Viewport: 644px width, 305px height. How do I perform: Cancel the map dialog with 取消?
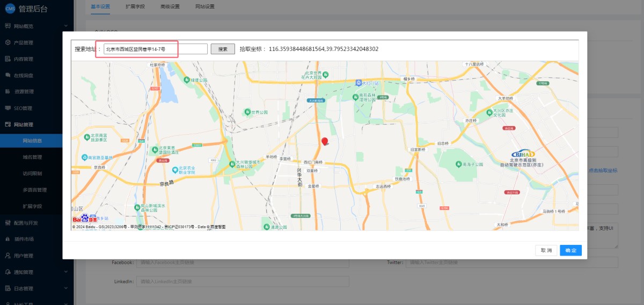[546, 250]
